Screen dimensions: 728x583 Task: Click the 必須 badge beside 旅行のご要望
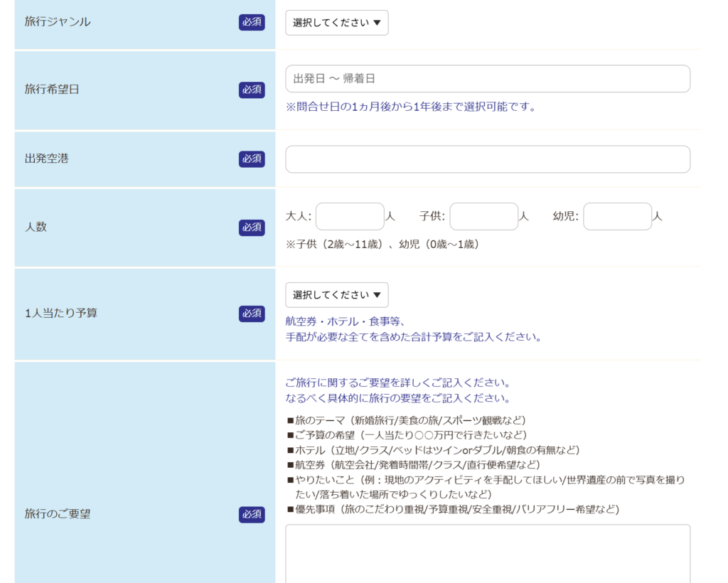coord(252,514)
